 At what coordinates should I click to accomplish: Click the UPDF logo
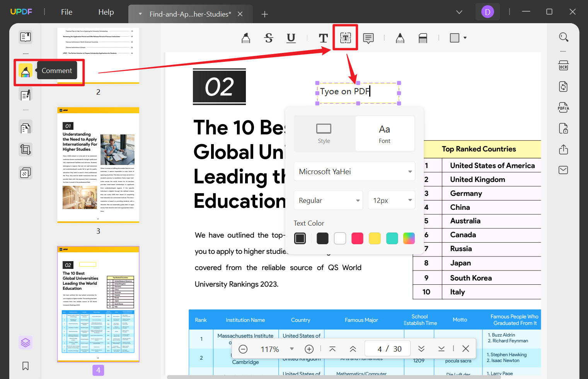point(21,12)
